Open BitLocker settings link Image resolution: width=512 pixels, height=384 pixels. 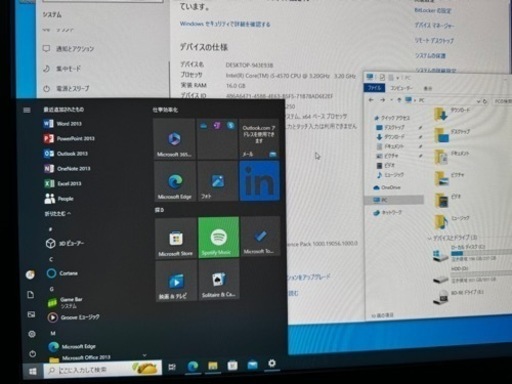pos(432,11)
